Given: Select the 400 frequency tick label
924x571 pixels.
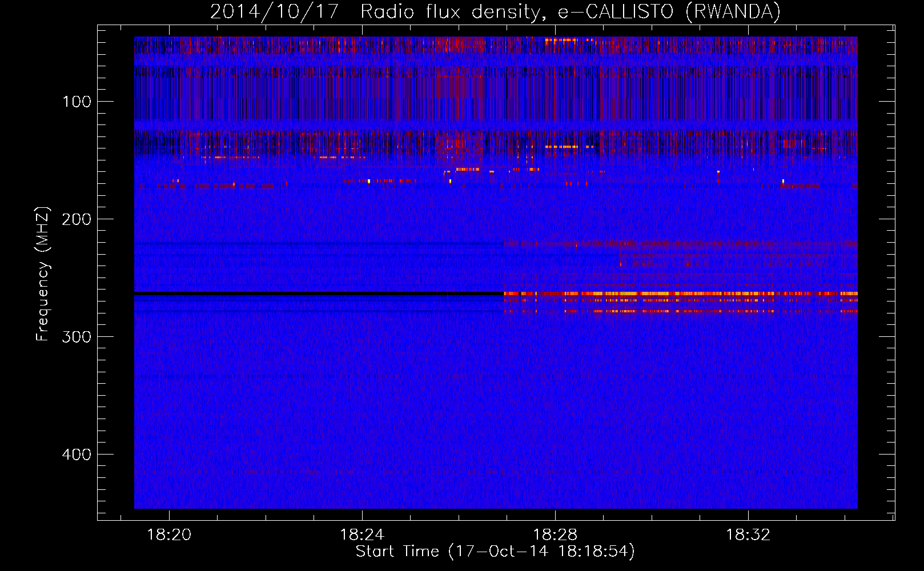Looking at the screenshot, I should [x=77, y=455].
